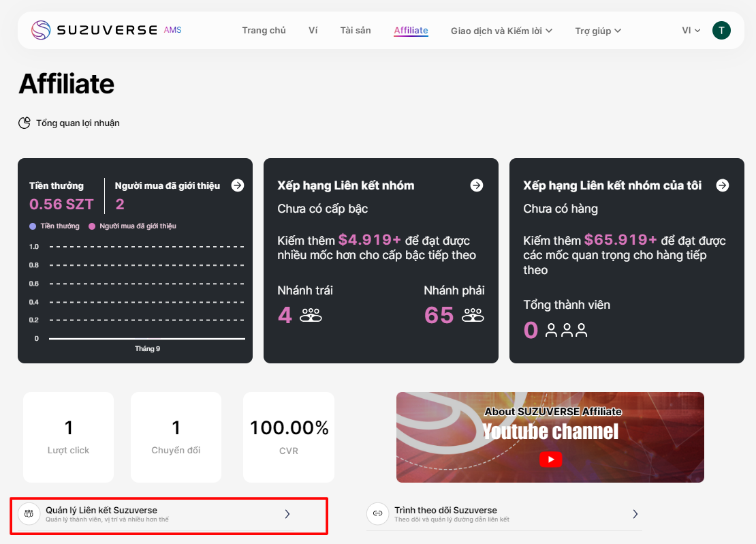The width and height of the screenshot is (756, 544).
Task: Click the link icon for Trình theo dõi Suzuverse
Action: coord(377,513)
